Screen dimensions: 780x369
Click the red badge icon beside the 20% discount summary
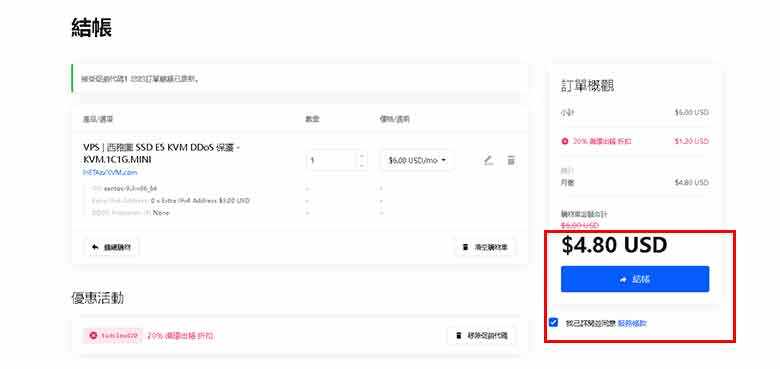coord(565,141)
